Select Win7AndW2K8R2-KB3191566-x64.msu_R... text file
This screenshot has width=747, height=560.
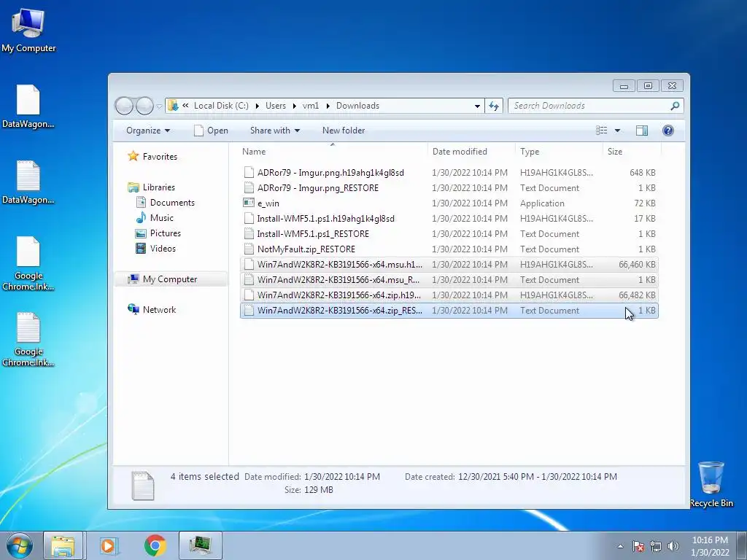click(449, 279)
